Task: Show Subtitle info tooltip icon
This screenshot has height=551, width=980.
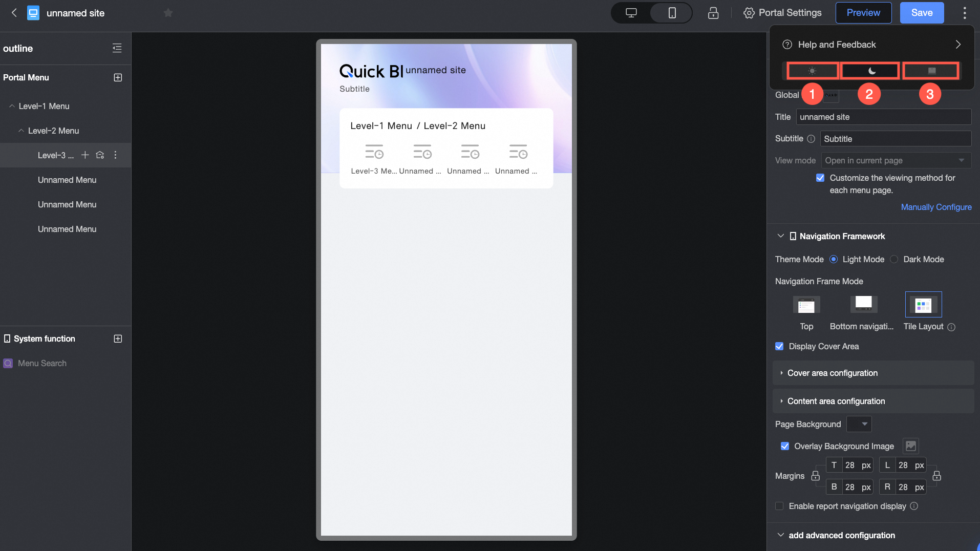Action: coord(811,139)
